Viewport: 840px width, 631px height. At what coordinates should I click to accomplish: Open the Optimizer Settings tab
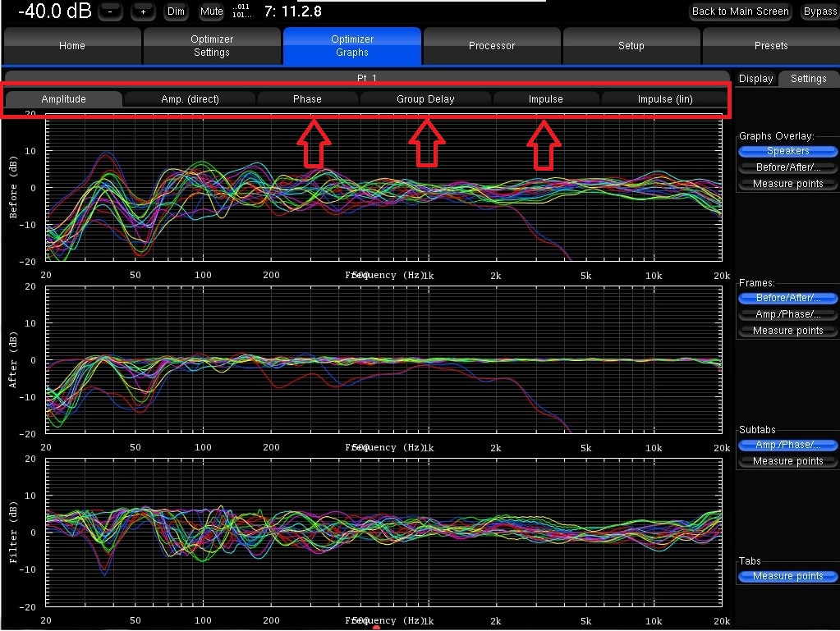212,46
